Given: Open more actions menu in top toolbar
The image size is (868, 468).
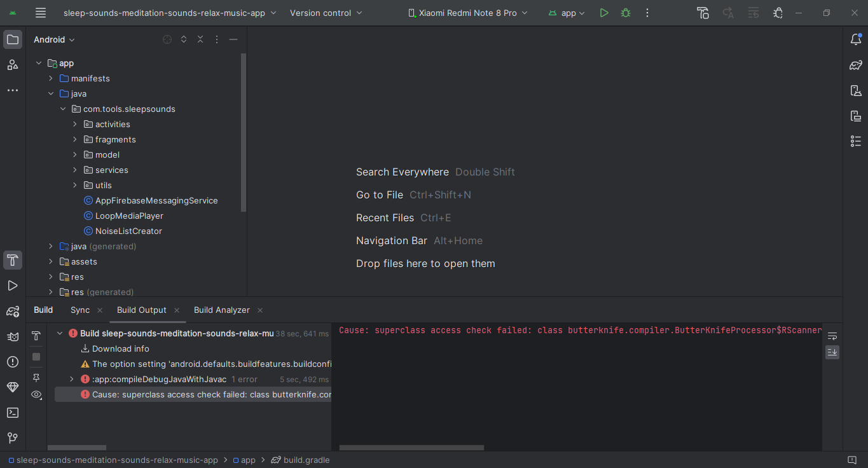Looking at the screenshot, I should pos(647,13).
